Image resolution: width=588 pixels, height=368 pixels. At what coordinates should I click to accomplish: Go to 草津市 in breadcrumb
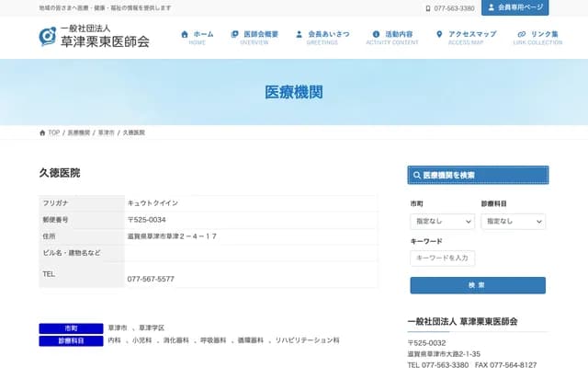pos(107,132)
